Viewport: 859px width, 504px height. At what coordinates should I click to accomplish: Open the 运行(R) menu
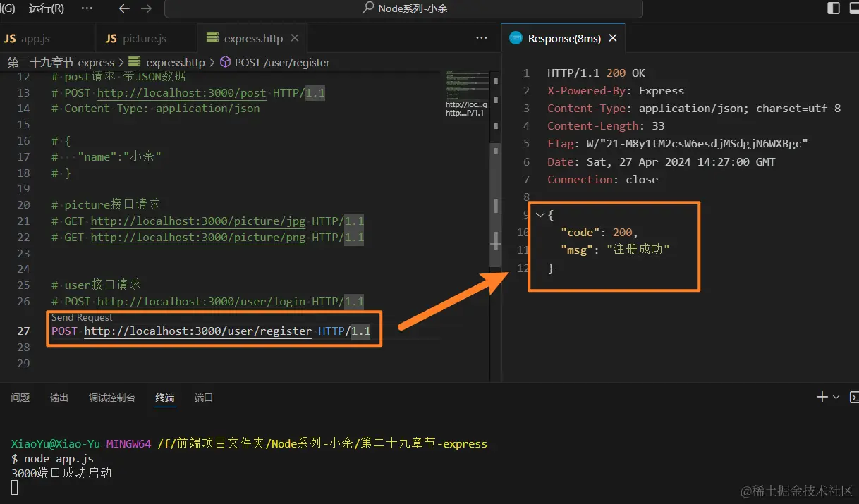coord(46,8)
